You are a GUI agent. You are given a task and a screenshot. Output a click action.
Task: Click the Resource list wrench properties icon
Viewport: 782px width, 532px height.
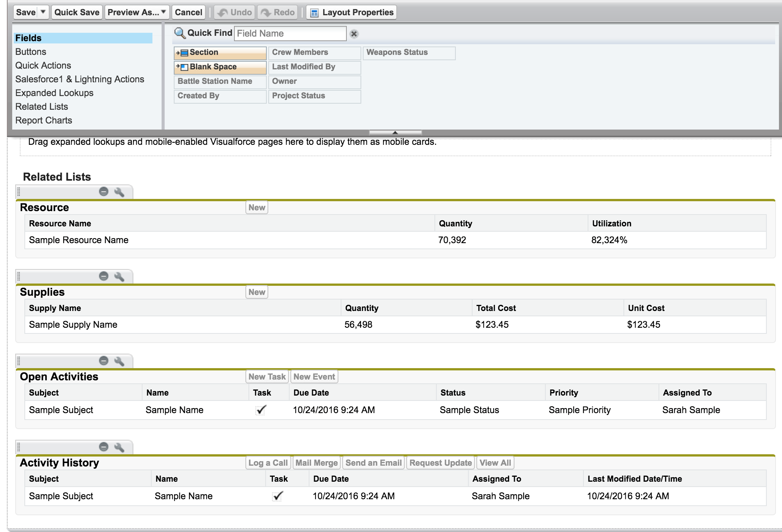point(119,192)
